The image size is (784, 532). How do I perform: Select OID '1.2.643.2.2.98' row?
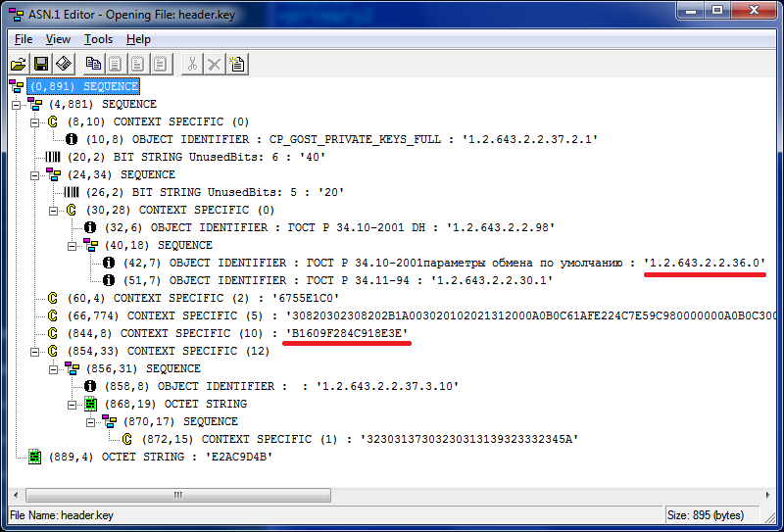[330, 227]
